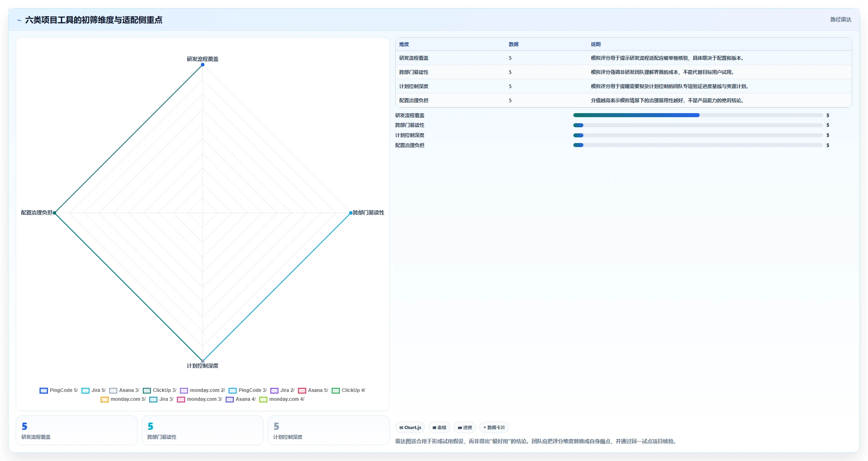The image size is (868, 461).
Task: Toggle the PingCode 3/ legend series
Action: click(247, 390)
